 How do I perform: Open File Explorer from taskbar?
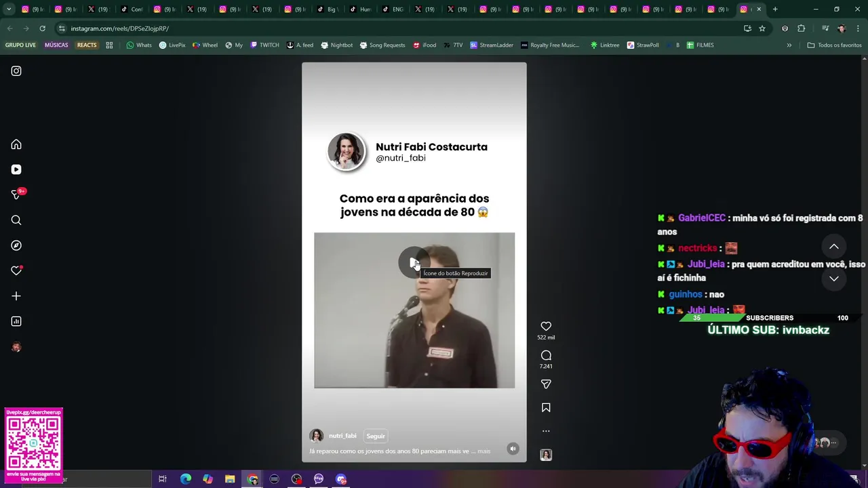[230, 479]
